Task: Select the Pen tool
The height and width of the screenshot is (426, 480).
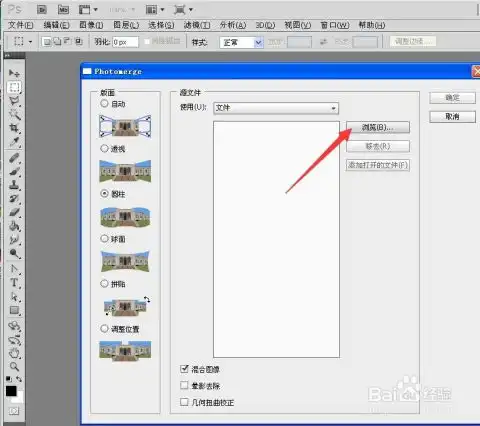Action: (x=14, y=269)
